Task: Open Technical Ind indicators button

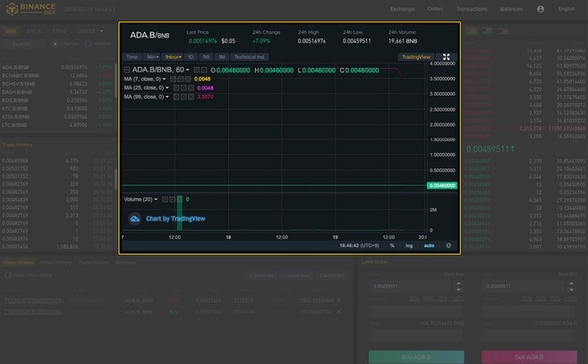Action: click(250, 57)
